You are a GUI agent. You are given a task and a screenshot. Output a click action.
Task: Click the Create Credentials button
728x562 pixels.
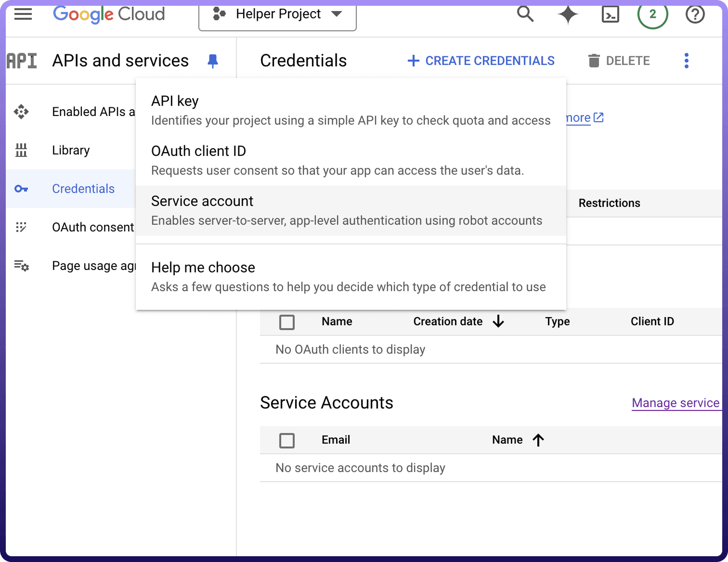[481, 61]
